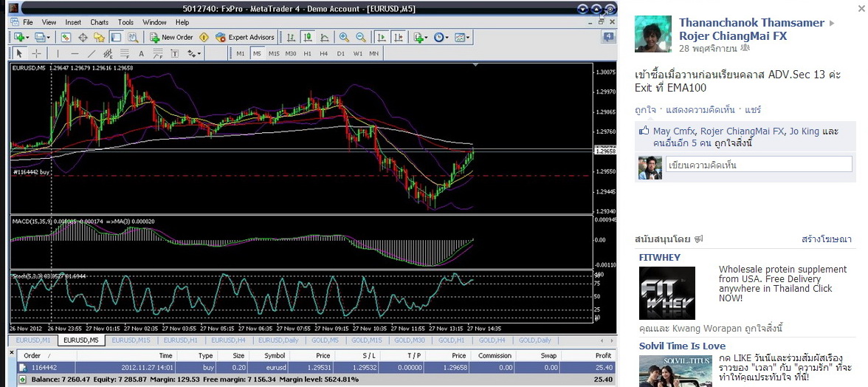Sort orders by the Symbol column header

click(274, 355)
